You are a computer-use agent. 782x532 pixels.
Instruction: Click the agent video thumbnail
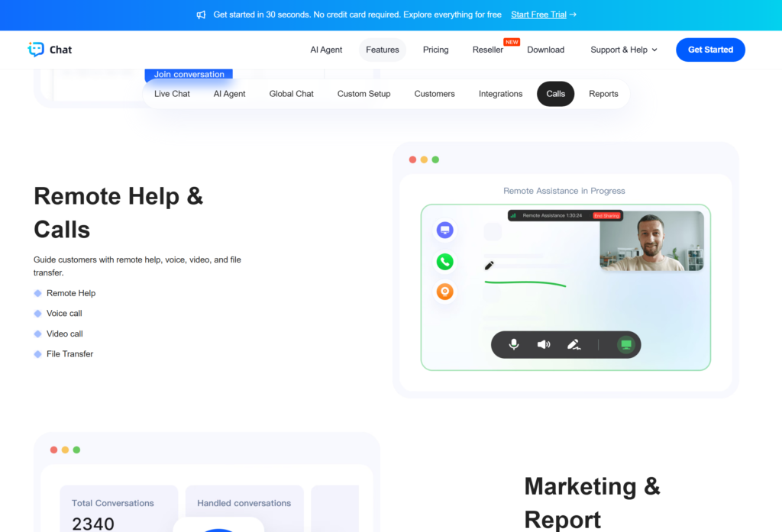click(x=652, y=241)
